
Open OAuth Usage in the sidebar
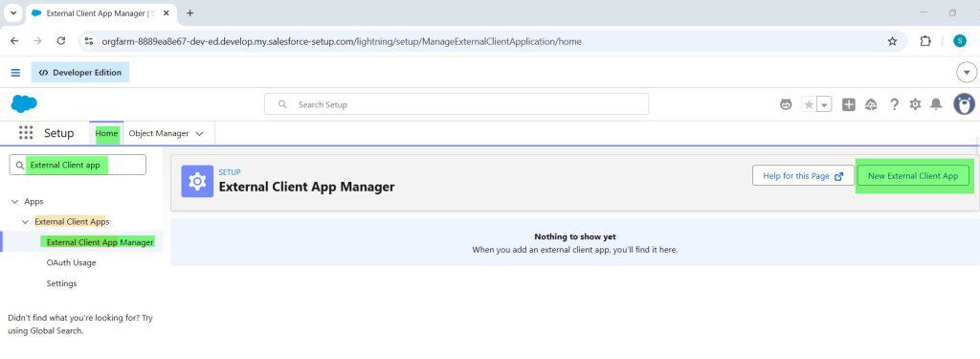click(x=71, y=262)
